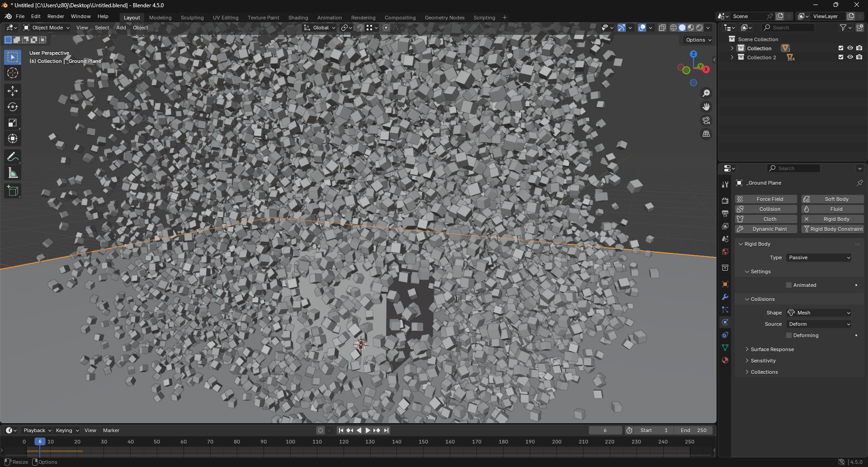Open the Modifiers properties tab
Viewport: 868px width, 467px height.
(x=725, y=297)
